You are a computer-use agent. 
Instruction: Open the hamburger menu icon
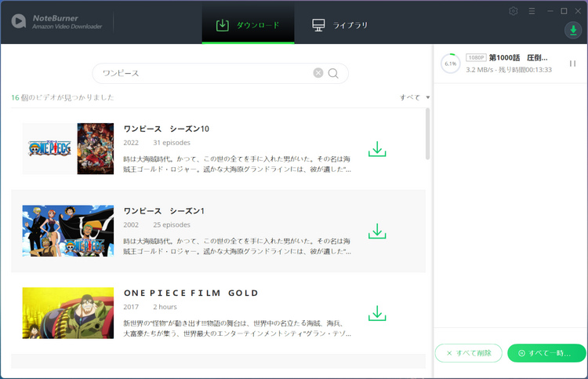point(532,11)
